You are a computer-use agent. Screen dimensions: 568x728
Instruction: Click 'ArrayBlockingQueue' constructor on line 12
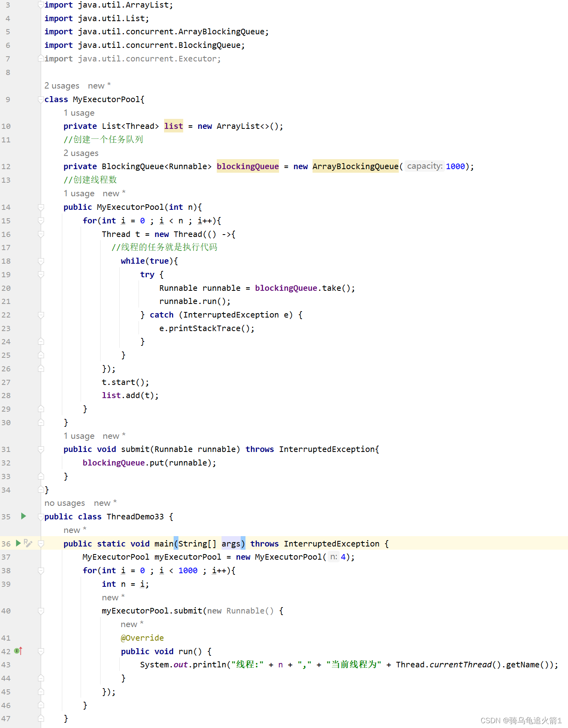coord(356,166)
